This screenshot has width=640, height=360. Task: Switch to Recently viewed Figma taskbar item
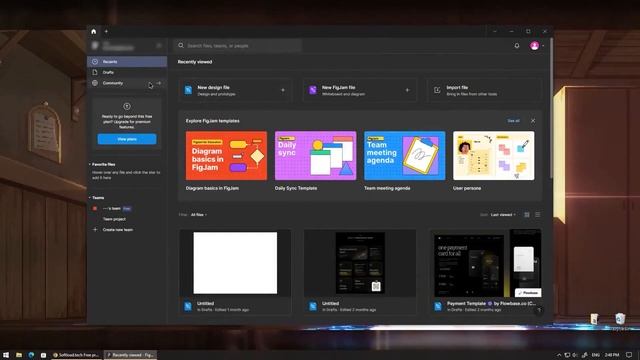(130, 355)
